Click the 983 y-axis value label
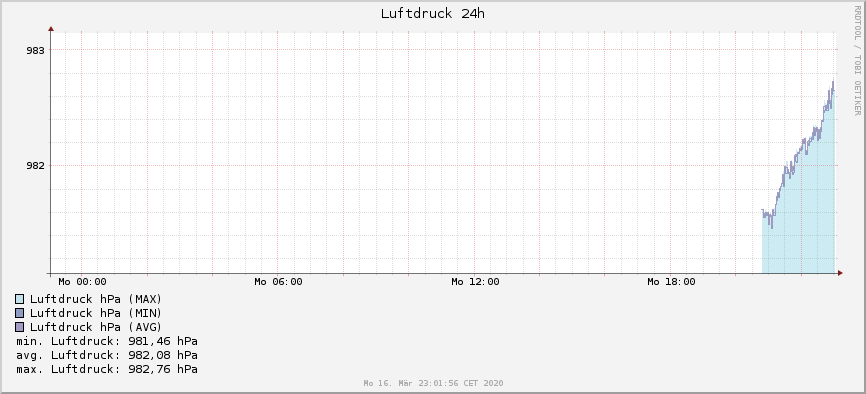This screenshot has width=866, height=394. [35, 50]
